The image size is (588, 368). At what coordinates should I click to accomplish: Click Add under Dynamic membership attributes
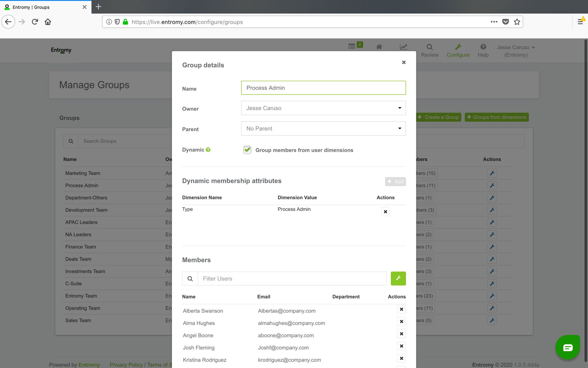point(395,182)
